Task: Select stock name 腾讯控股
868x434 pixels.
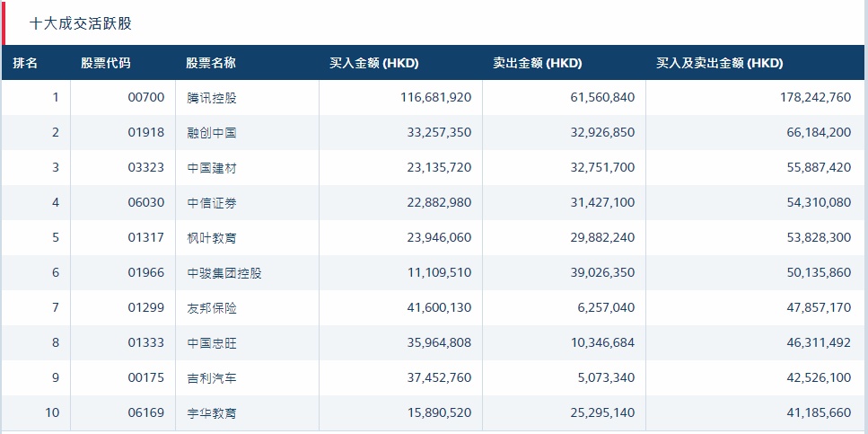Action: tap(212, 97)
